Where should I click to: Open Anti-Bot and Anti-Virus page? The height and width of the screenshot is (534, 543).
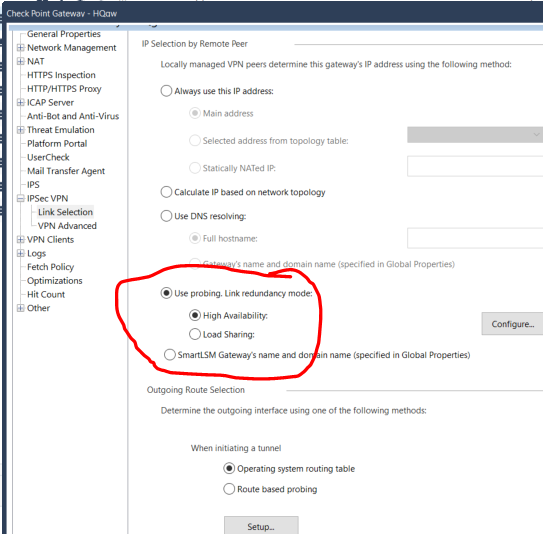pos(73,116)
